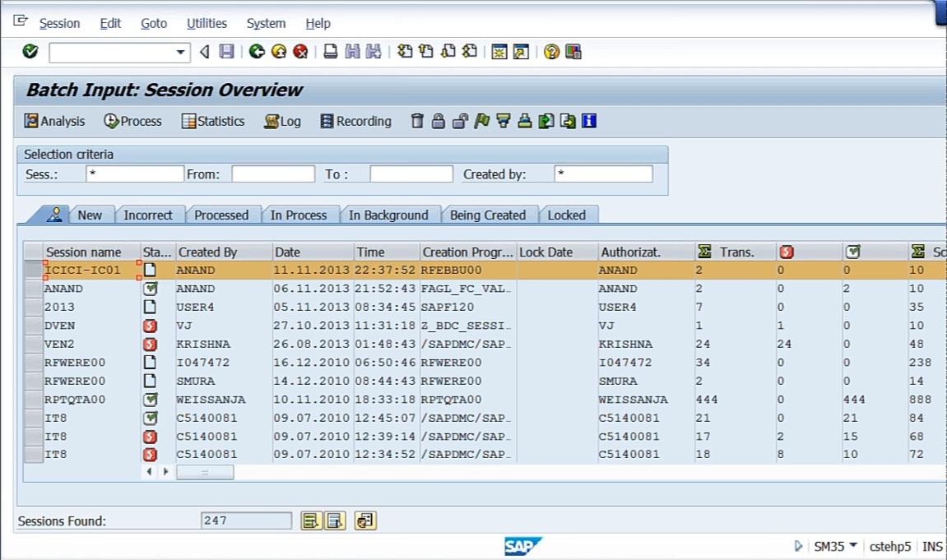The width and height of the screenshot is (947, 560).
Task: Click the Next Page icon
Action: 448,52
